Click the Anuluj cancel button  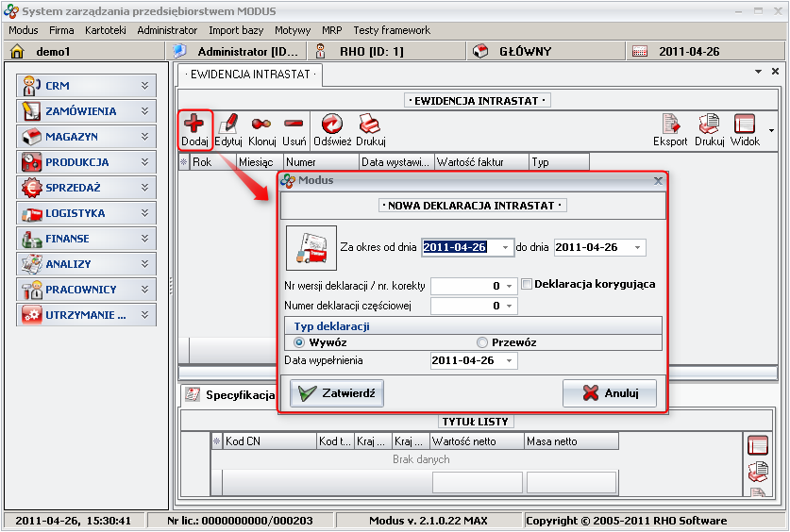pos(610,393)
